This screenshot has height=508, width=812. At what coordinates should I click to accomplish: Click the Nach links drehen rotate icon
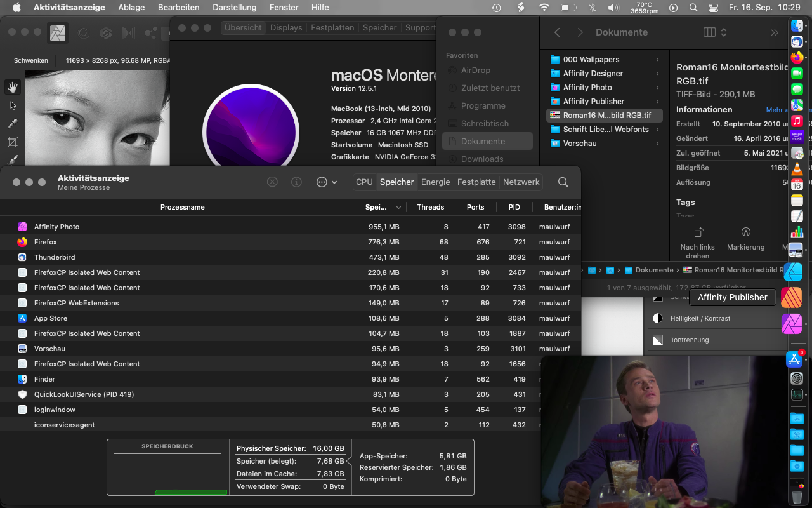click(698, 232)
